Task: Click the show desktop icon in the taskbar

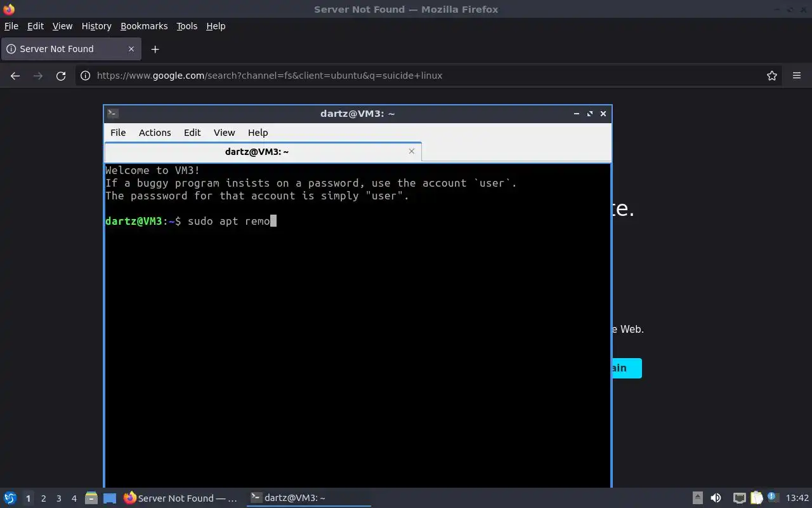Action: [x=110, y=498]
